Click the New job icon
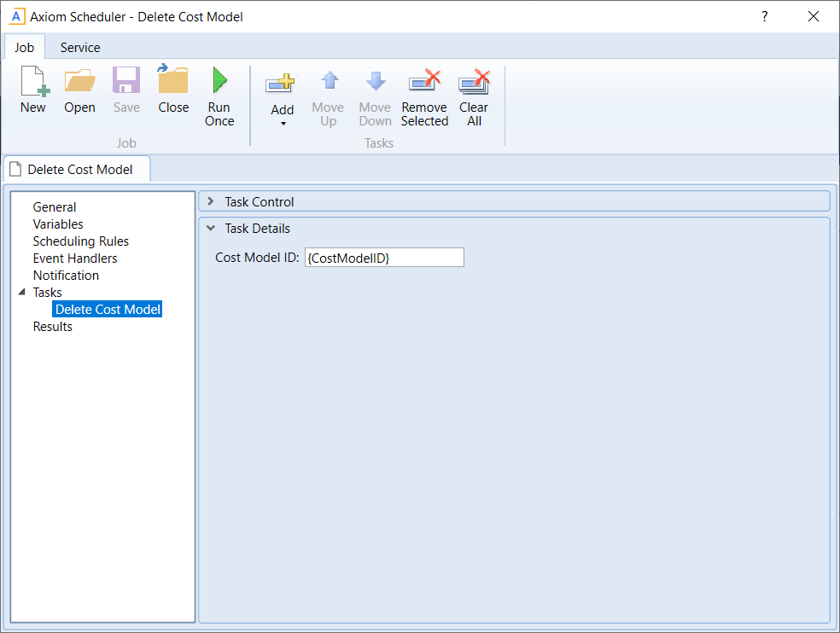 tap(35, 81)
